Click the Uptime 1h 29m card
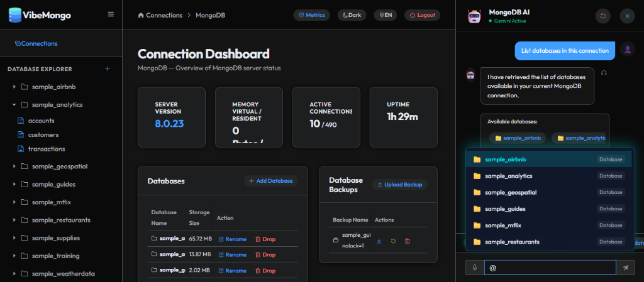This screenshot has height=282, width=644. click(404, 117)
